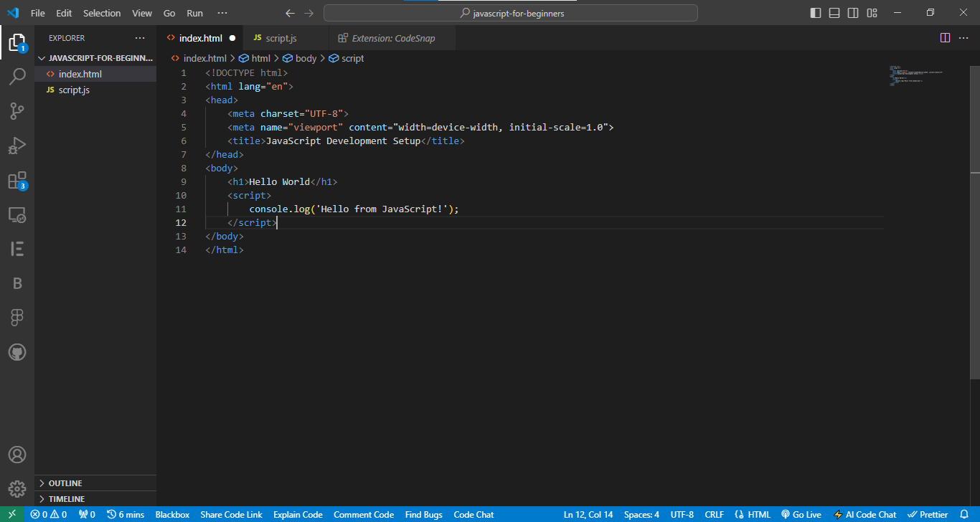
Task: Open script.js in Explorer tree
Action: tap(95, 90)
